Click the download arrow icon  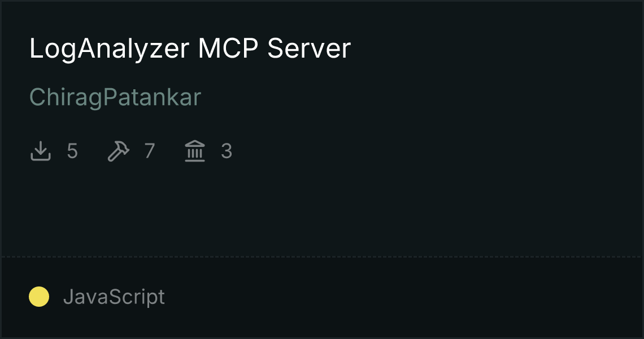40,151
